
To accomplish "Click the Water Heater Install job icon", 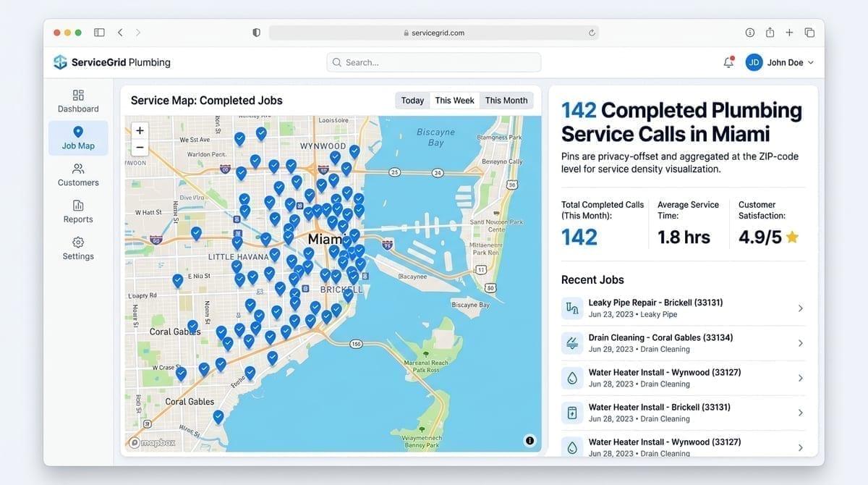I will tap(571, 377).
